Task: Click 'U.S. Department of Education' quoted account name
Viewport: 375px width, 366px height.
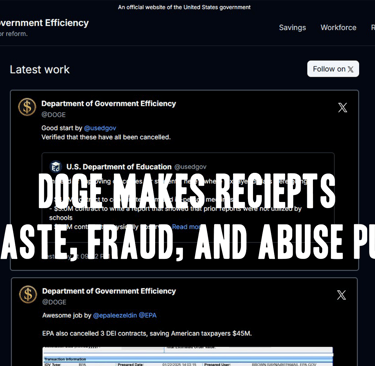Action: 119,167
